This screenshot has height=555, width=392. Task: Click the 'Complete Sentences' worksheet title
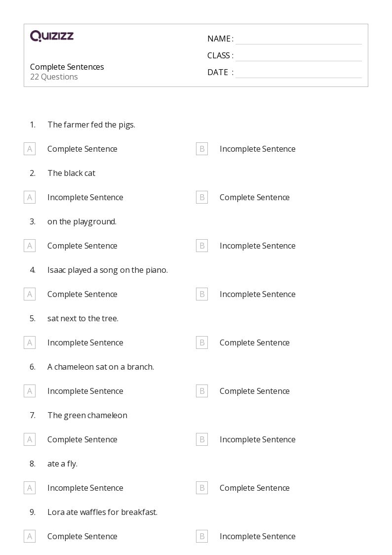click(67, 67)
